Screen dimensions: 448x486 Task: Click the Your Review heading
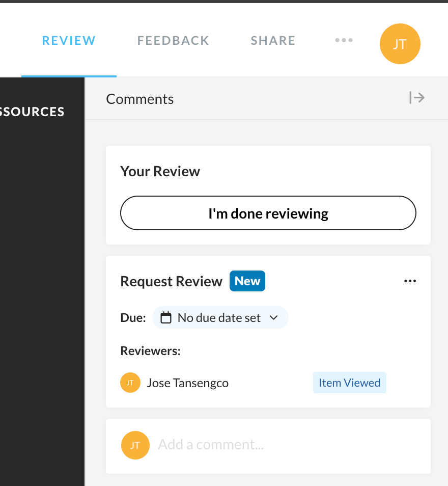pyautogui.click(x=160, y=171)
